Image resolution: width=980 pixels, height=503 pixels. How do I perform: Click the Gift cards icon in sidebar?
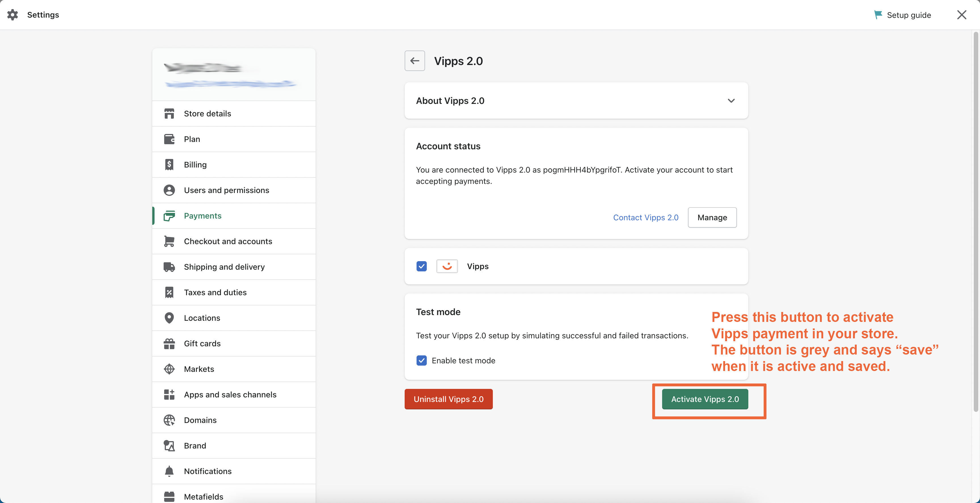point(169,343)
